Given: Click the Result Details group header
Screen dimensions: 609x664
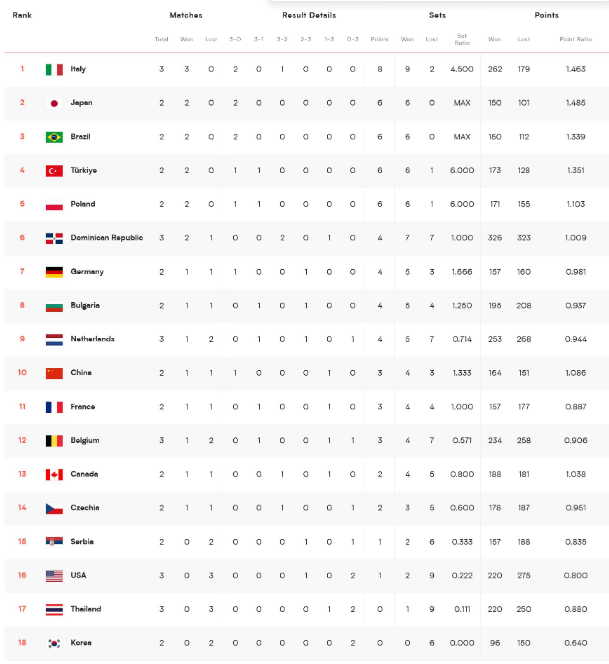Looking at the screenshot, I should 309,15.
